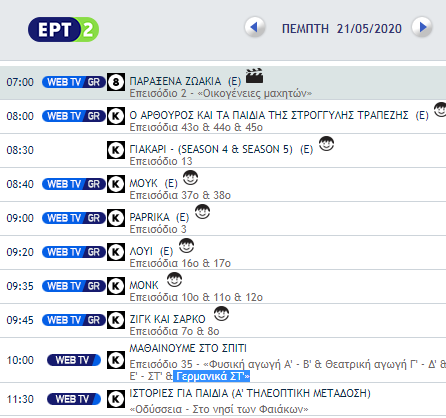Go to next day with right arrow
The width and height of the screenshot is (446, 418).
tap(422, 27)
